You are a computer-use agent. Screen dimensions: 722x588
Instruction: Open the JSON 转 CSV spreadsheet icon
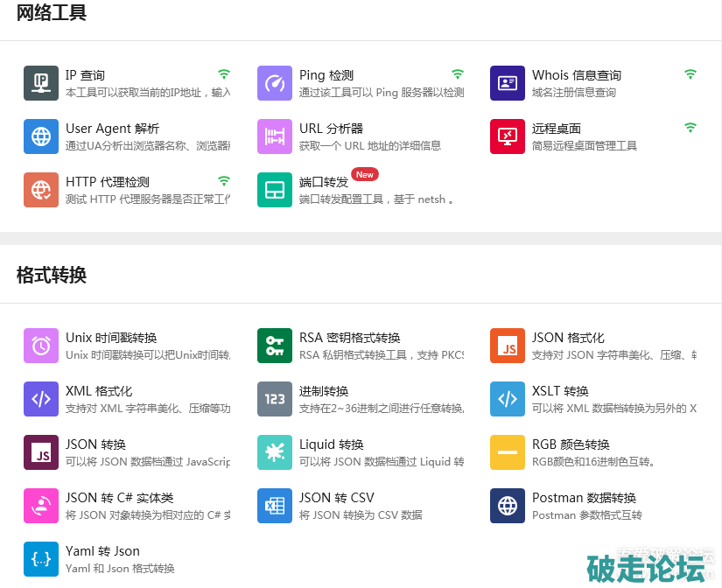click(x=275, y=506)
